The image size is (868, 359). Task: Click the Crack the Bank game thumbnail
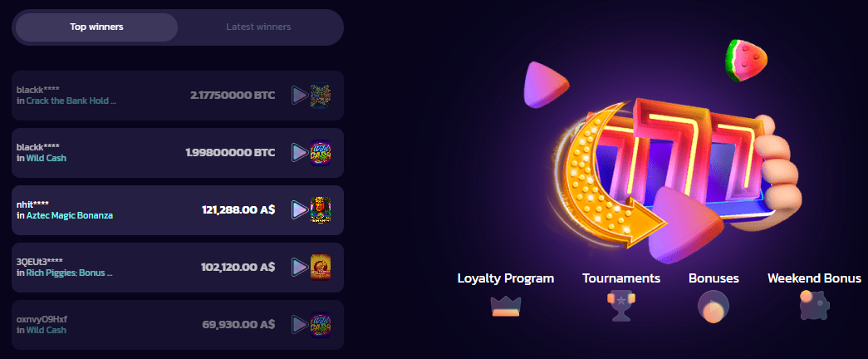click(321, 96)
